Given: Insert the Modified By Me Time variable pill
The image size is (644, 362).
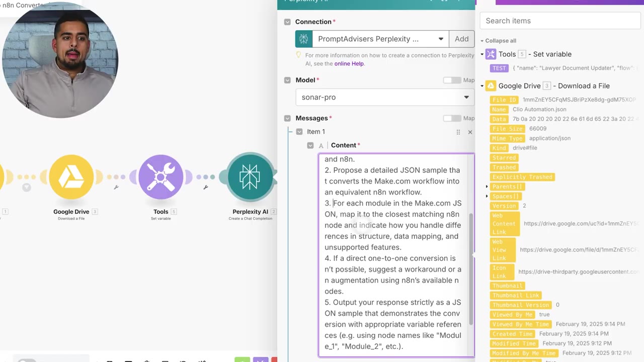Looking at the screenshot, I should 524,353.
